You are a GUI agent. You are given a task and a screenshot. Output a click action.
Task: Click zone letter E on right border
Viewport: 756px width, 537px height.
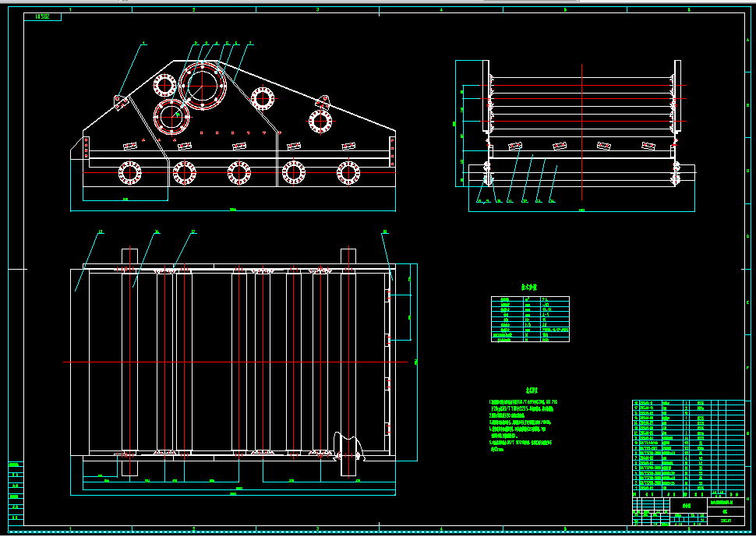(747, 302)
